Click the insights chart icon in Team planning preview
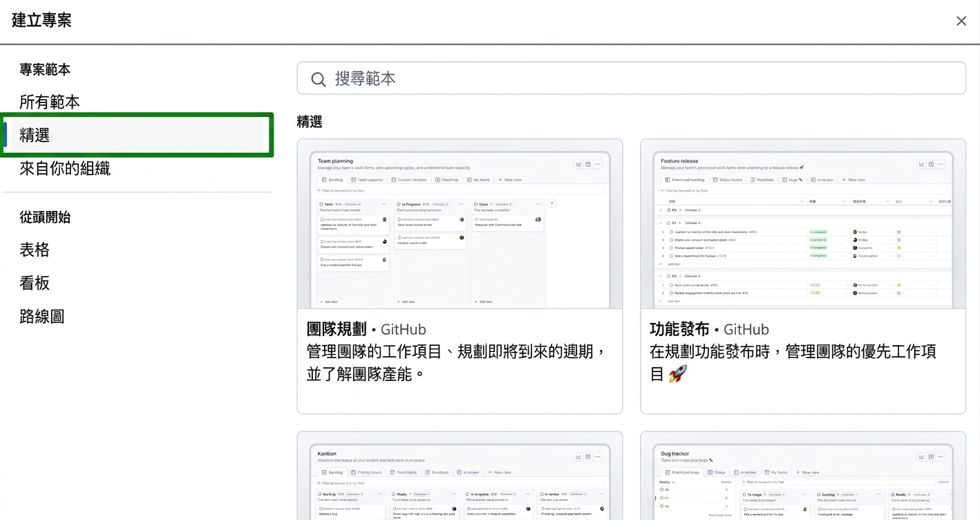Image resolution: width=980 pixels, height=520 pixels. [578, 165]
